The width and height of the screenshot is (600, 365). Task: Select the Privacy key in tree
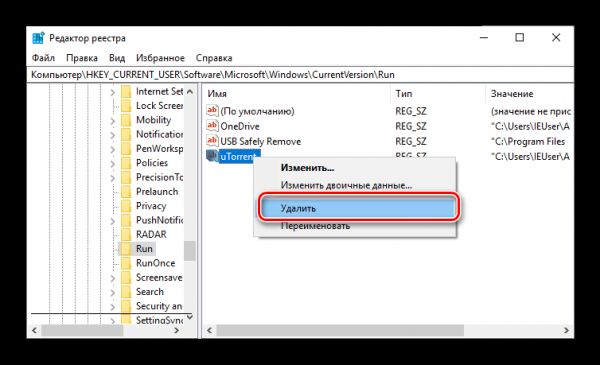tap(151, 206)
